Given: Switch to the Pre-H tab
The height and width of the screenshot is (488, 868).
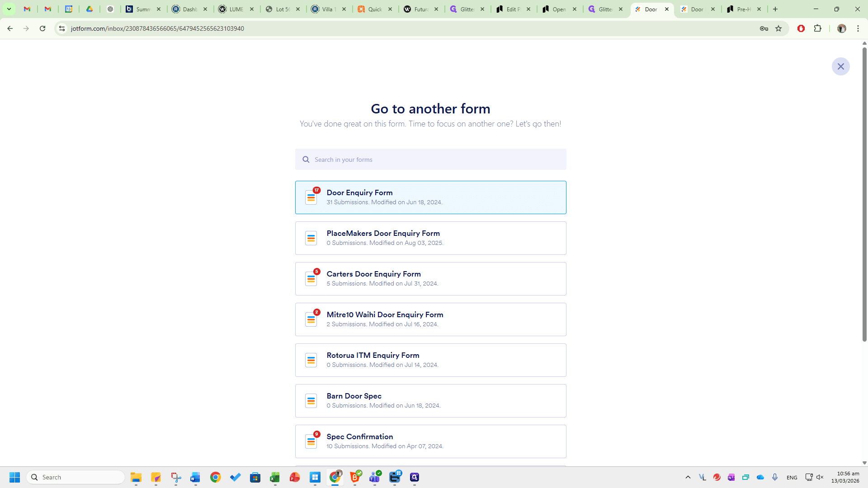Looking at the screenshot, I should pyautogui.click(x=744, y=9).
